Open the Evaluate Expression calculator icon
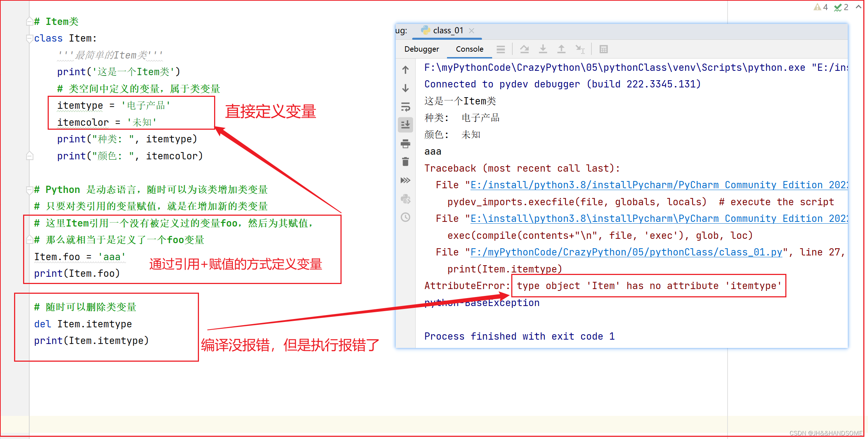This screenshot has width=868, height=439. 603,49
